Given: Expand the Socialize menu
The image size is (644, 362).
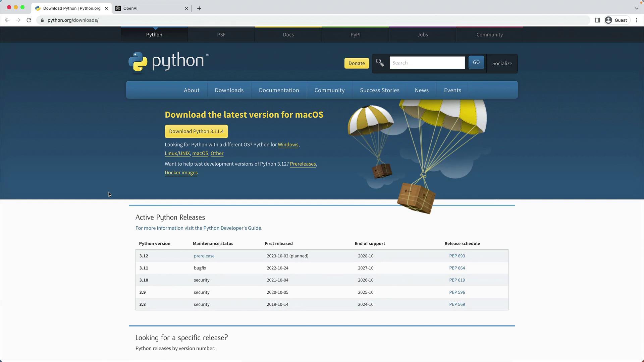Looking at the screenshot, I should [502, 63].
